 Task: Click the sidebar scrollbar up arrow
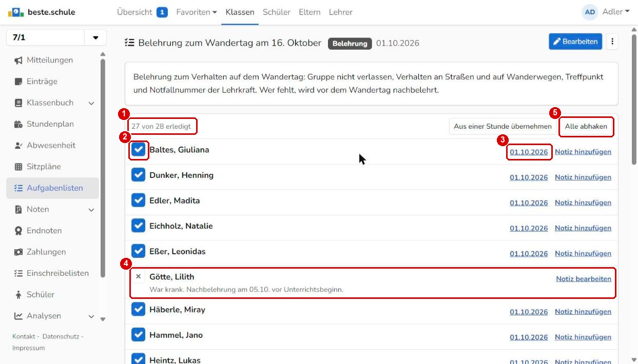103,54
